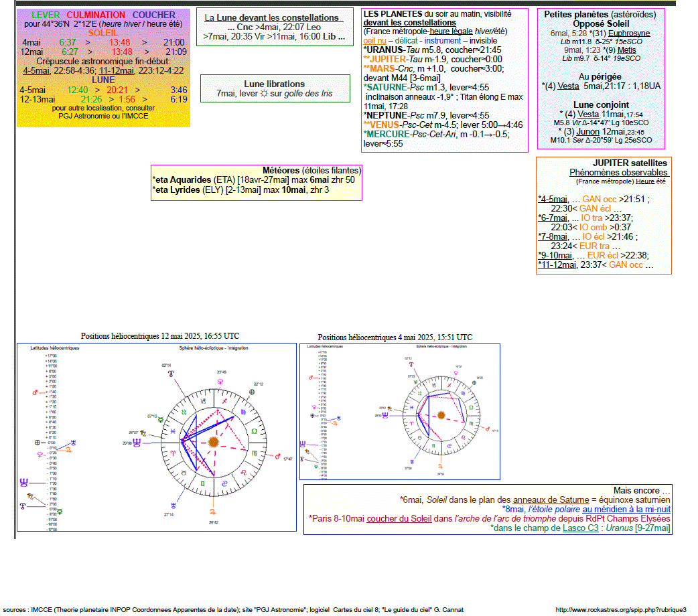Open the Euphrosyne asteroid link

tap(628, 33)
